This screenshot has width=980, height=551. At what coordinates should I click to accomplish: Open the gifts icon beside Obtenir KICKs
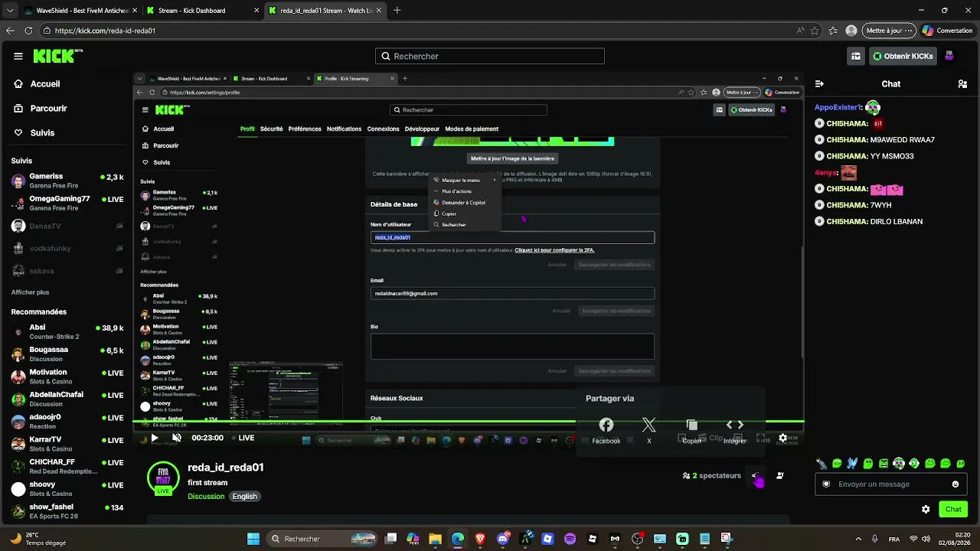tap(855, 56)
